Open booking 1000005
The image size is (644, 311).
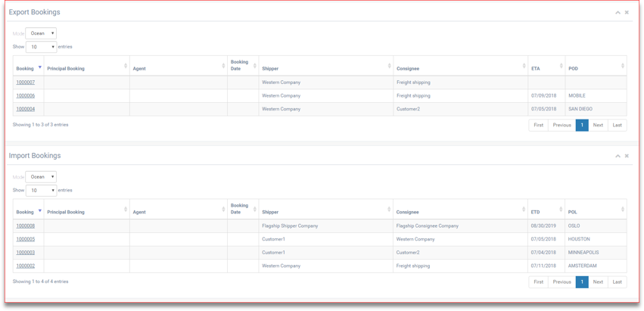(26, 239)
